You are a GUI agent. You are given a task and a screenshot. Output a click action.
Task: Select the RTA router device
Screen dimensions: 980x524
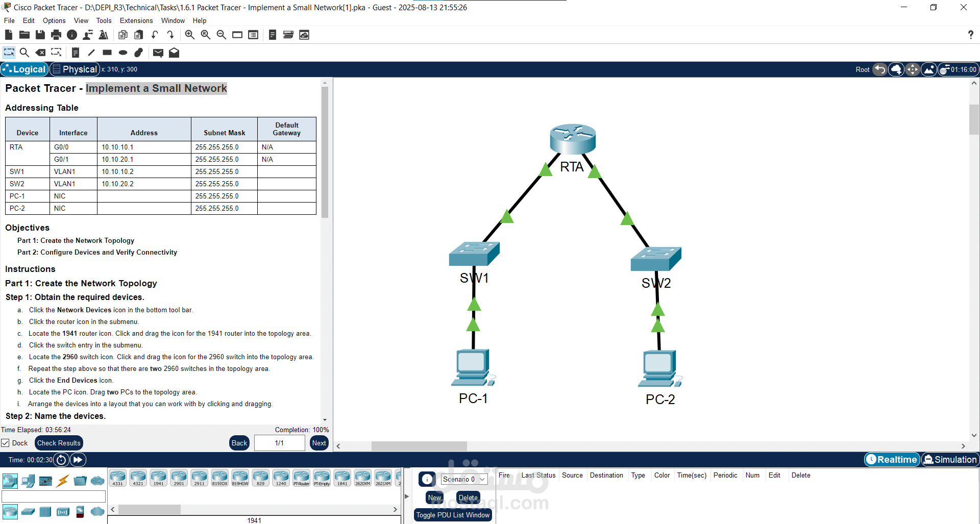pyautogui.click(x=573, y=139)
